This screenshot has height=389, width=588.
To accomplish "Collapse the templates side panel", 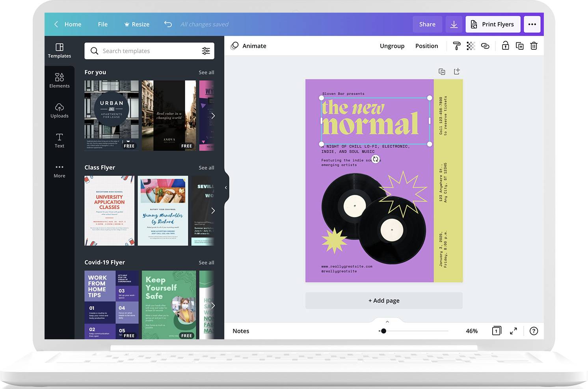I will [x=226, y=188].
